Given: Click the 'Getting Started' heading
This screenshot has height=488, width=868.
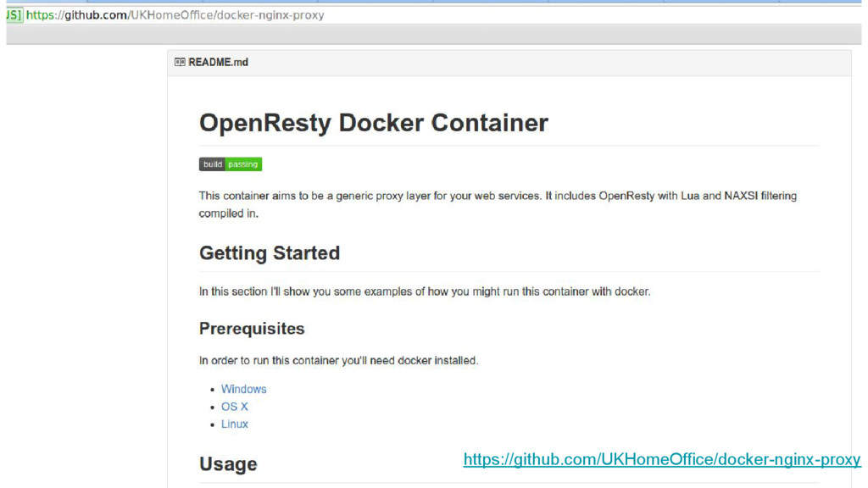Looking at the screenshot, I should pos(269,253).
